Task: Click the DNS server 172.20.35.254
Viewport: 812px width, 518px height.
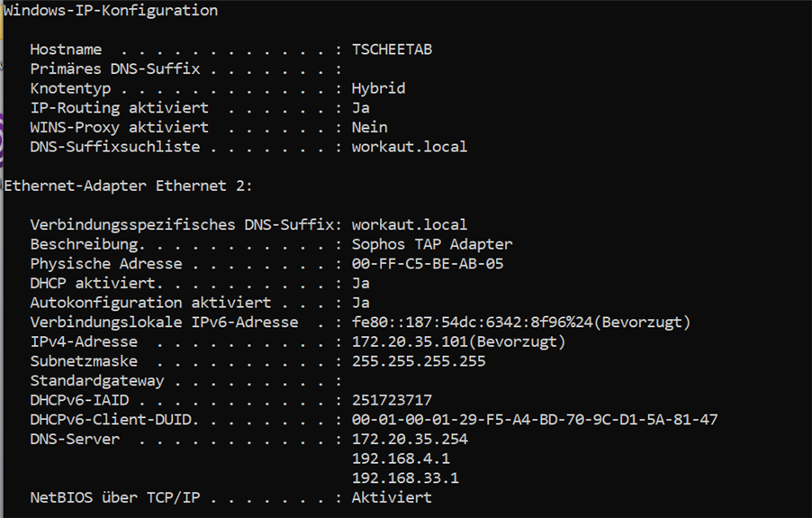Action: (410, 440)
